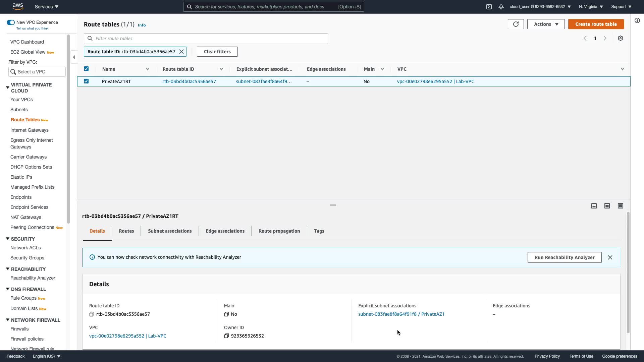Switch to the Routes tab
Image resolution: width=644 pixels, height=362 pixels.
[126, 231]
